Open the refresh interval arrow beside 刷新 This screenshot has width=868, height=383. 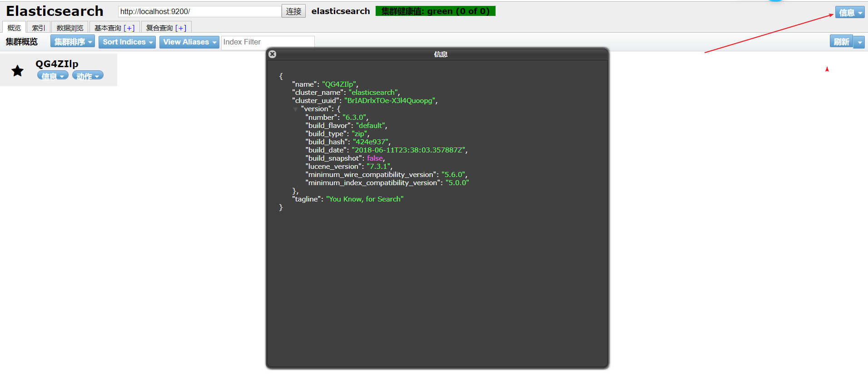tap(859, 42)
